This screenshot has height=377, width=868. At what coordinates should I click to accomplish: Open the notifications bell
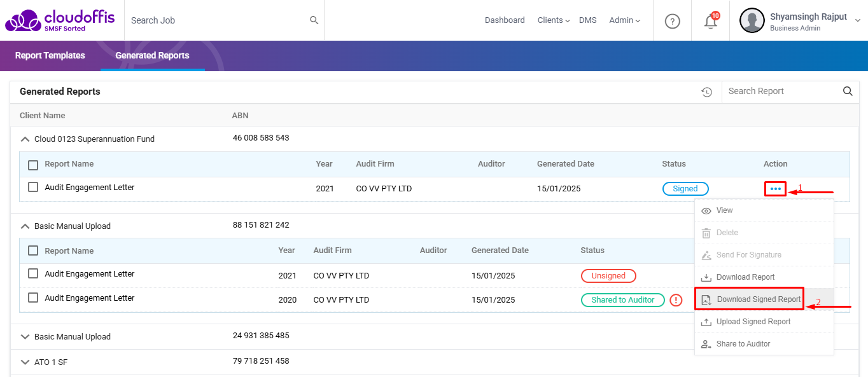pyautogui.click(x=711, y=21)
